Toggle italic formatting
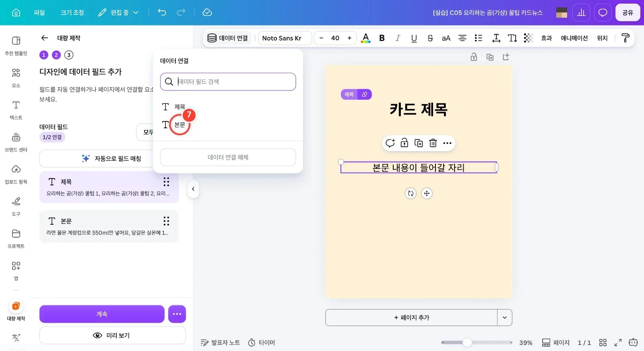This screenshot has height=351, width=644. [398, 38]
